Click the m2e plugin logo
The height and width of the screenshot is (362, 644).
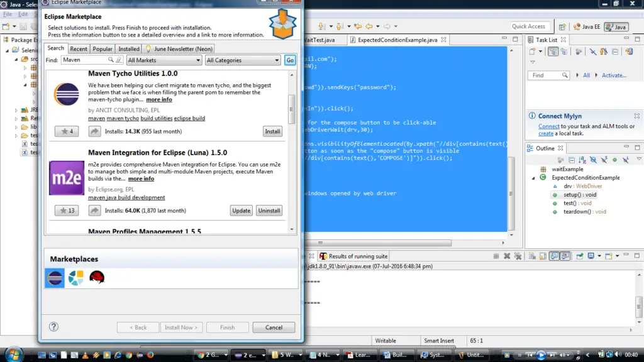67,178
